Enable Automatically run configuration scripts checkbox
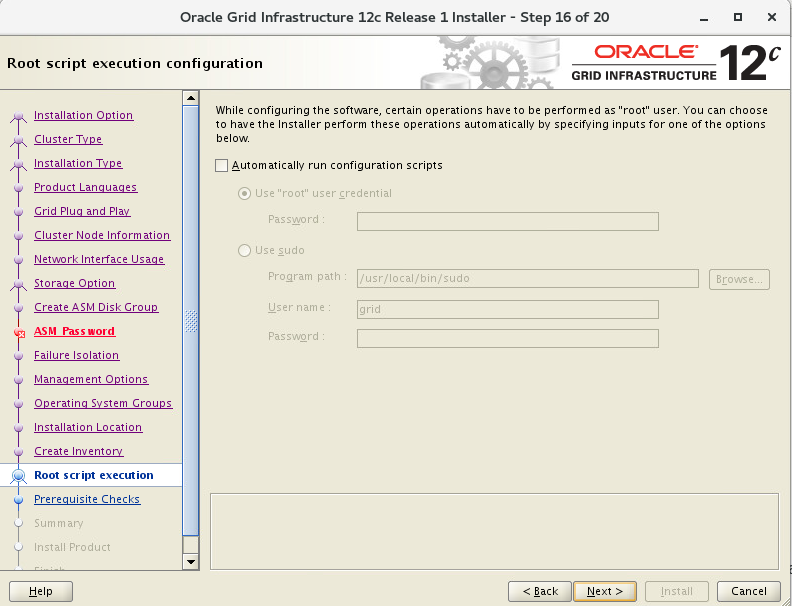 [221, 166]
